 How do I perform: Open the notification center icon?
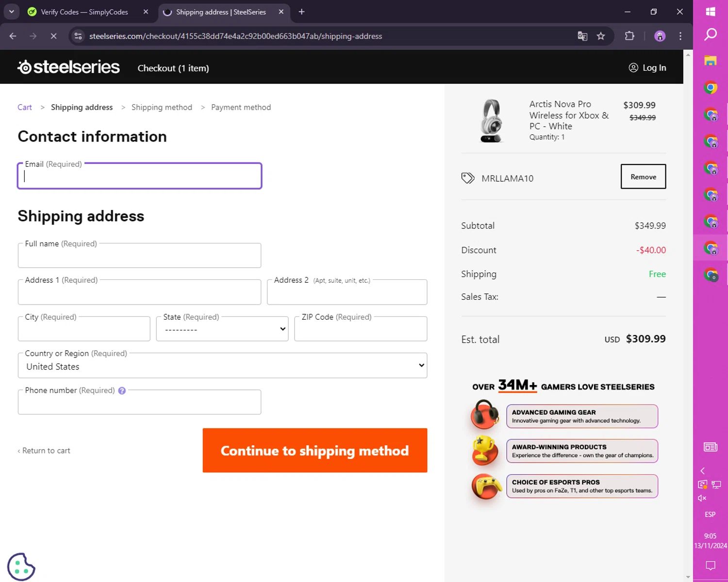pyautogui.click(x=711, y=566)
